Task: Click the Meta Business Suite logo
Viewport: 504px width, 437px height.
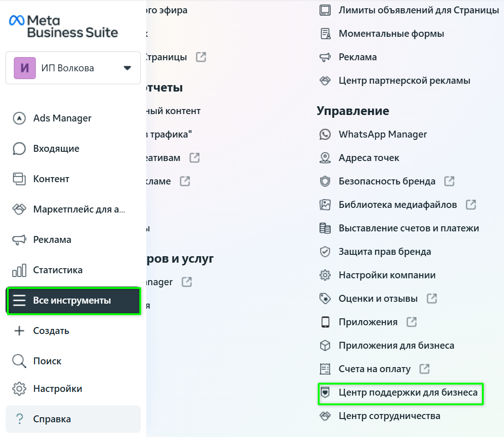Action: [63, 26]
